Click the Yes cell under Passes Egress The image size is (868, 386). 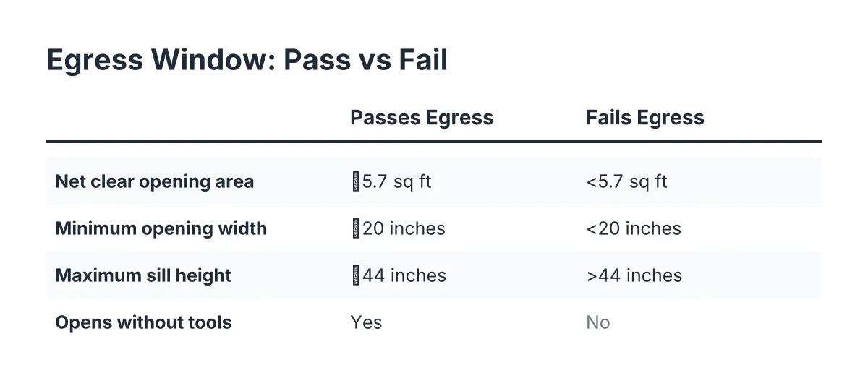366,322
